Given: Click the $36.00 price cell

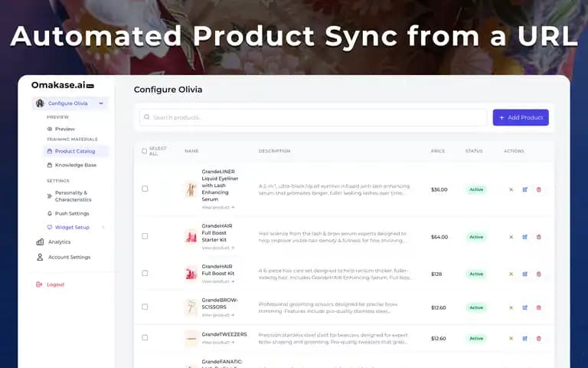Looking at the screenshot, I should tap(439, 189).
